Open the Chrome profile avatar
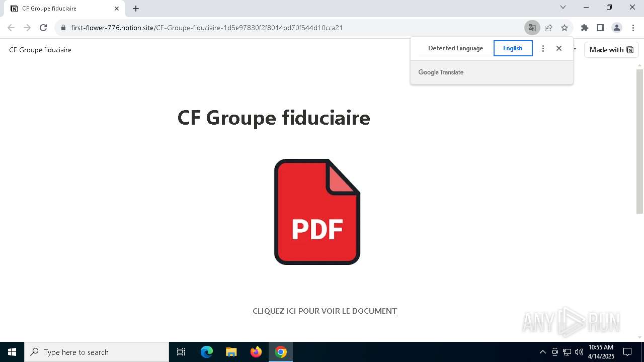The height and width of the screenshot is (362, 644). coord(617,28)
